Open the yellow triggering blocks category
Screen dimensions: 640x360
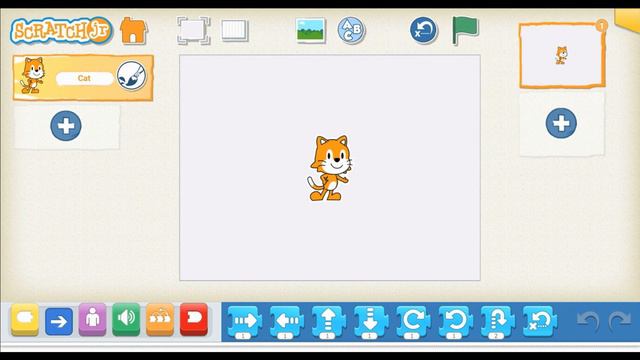[25, 320]
